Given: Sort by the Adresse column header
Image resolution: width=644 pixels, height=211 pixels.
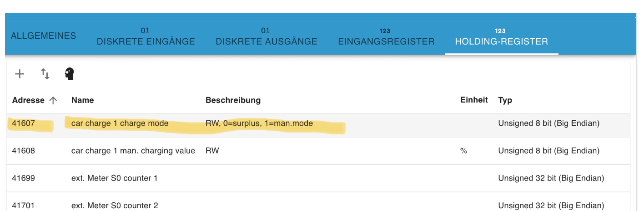Looking at the screenshot, I should [x=28, y=100].
